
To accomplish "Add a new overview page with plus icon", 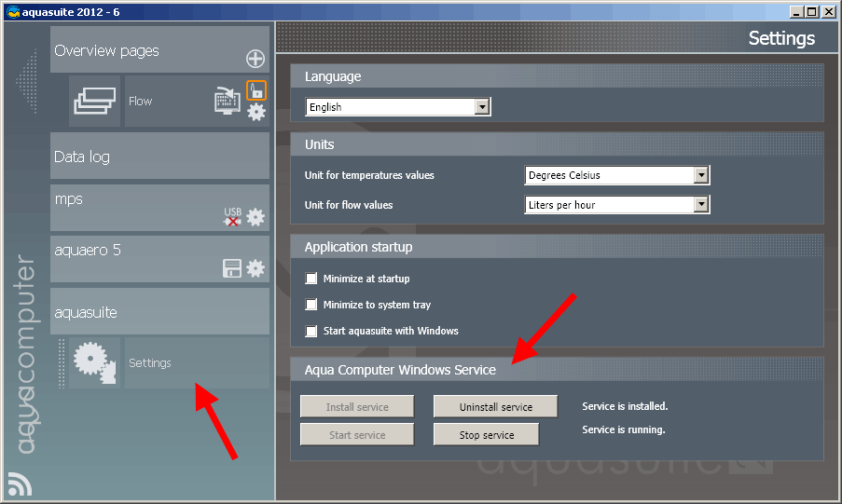I will tap(255, 59).
